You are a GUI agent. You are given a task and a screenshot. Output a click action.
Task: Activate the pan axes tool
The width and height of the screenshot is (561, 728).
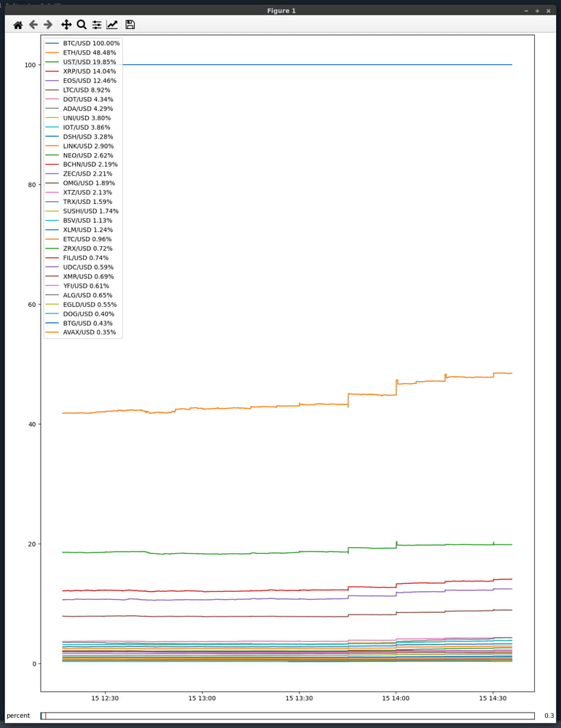tap(66, 25)
